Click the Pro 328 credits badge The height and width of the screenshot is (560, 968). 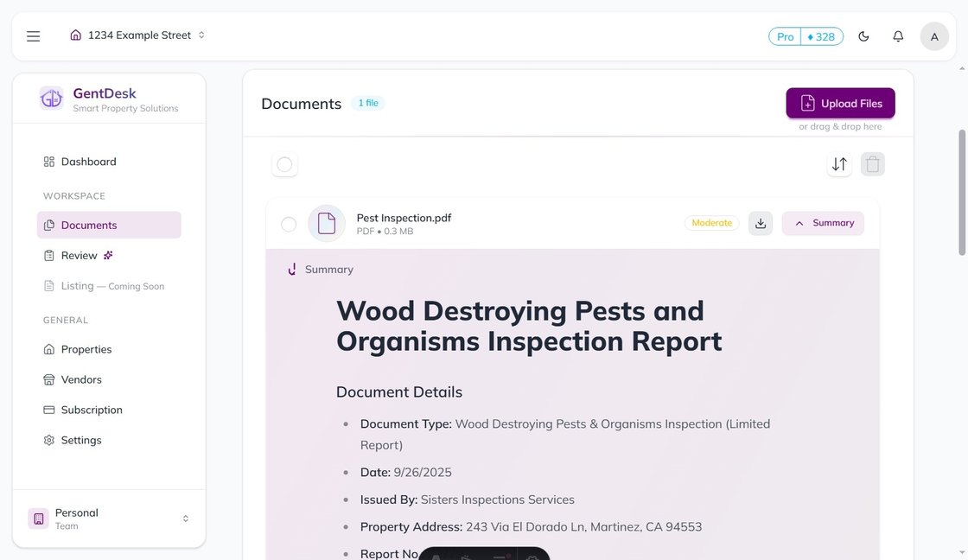(x=806, y=36)
